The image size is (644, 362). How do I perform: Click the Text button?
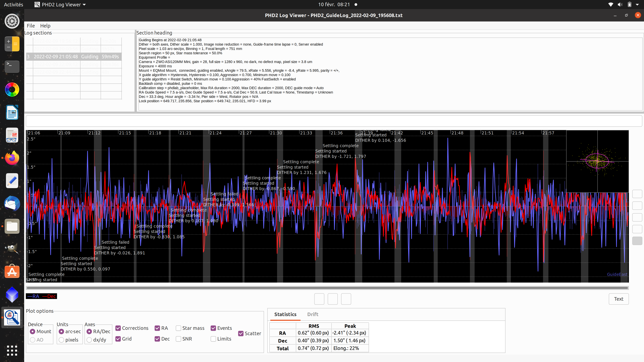pos(619,299)
